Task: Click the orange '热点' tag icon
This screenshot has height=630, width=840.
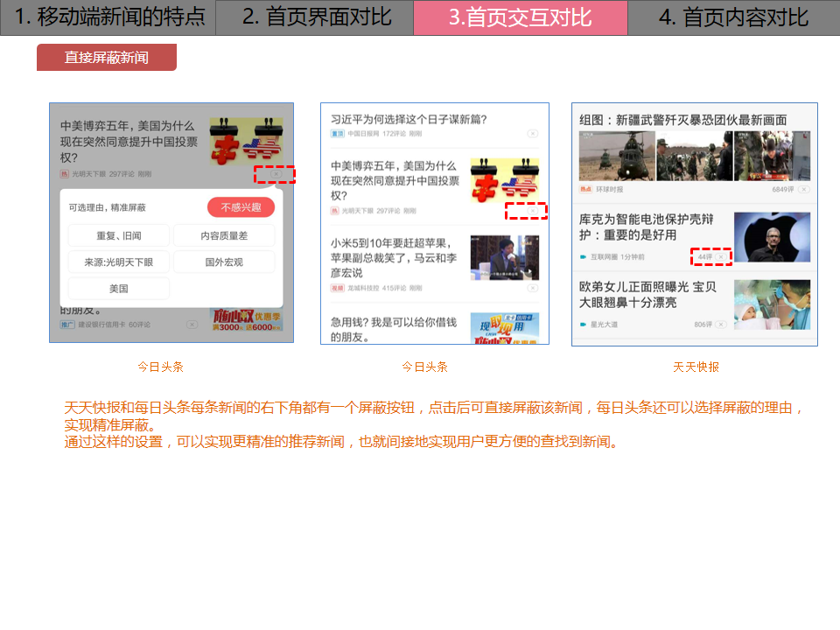Action: click(x=586, y=189)
